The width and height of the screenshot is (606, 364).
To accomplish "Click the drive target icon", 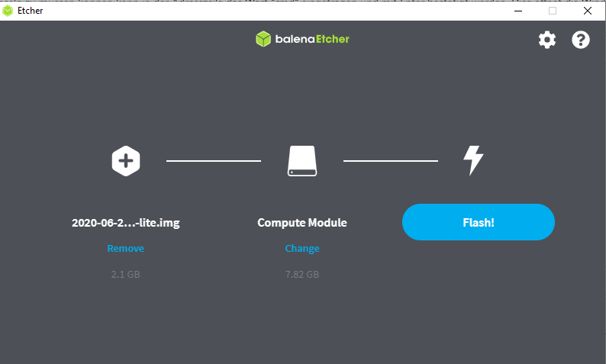I will [302, 161].
